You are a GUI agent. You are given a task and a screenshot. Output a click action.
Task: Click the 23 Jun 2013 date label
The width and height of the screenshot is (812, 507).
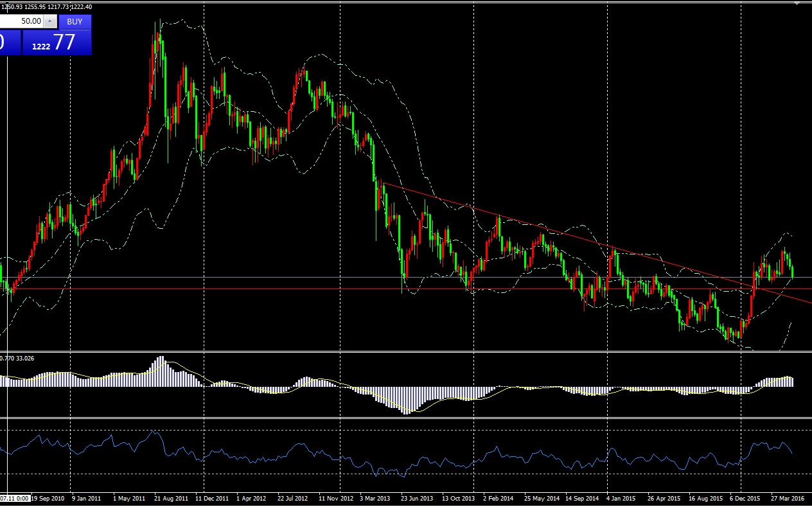click(417, 498)
